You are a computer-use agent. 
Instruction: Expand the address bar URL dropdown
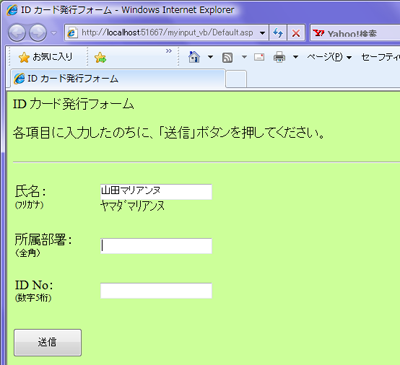(x=262, y=33)
